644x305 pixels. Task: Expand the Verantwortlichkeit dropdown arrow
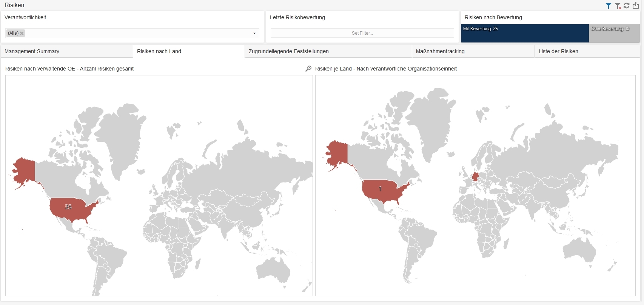254,34
